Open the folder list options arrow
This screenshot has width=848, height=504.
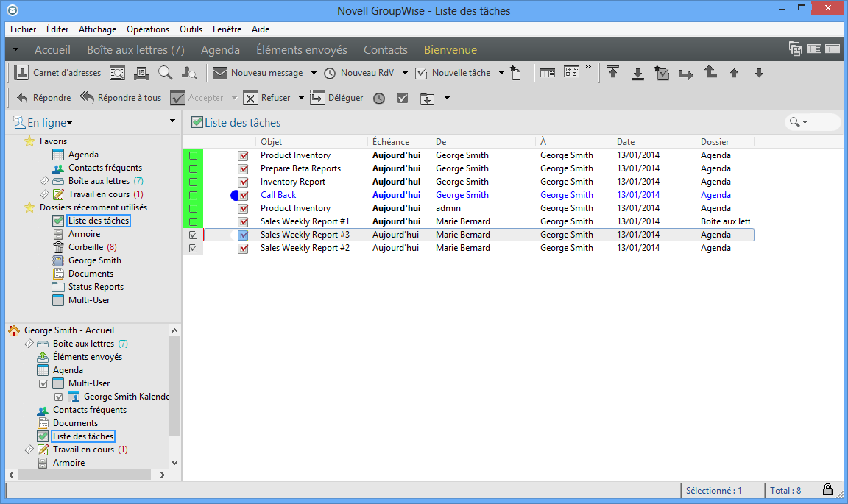click(x=172, y=121)
